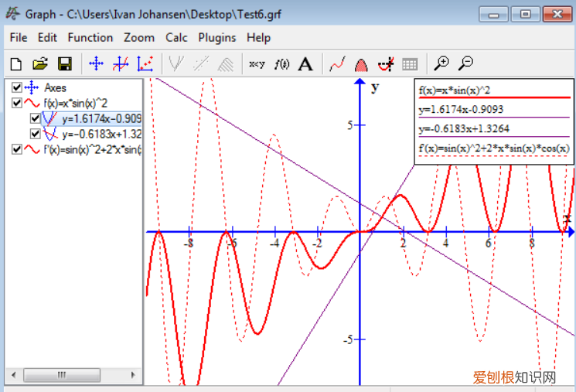
Task: Click the Insert text label 'A' icon
Action: pos(305,64)
